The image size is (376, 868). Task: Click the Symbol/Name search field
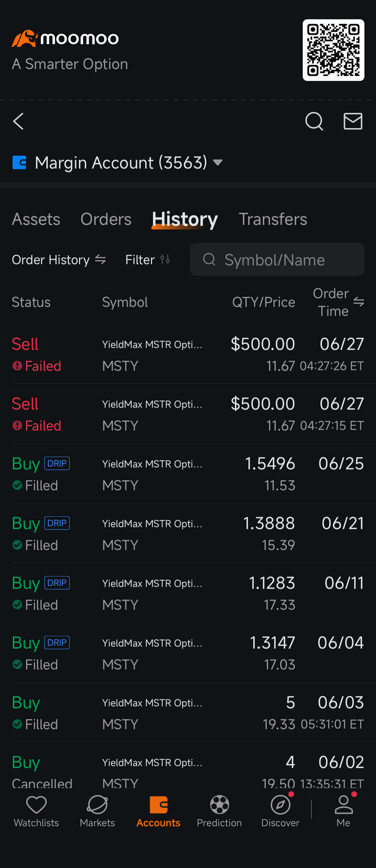[277, 259]
